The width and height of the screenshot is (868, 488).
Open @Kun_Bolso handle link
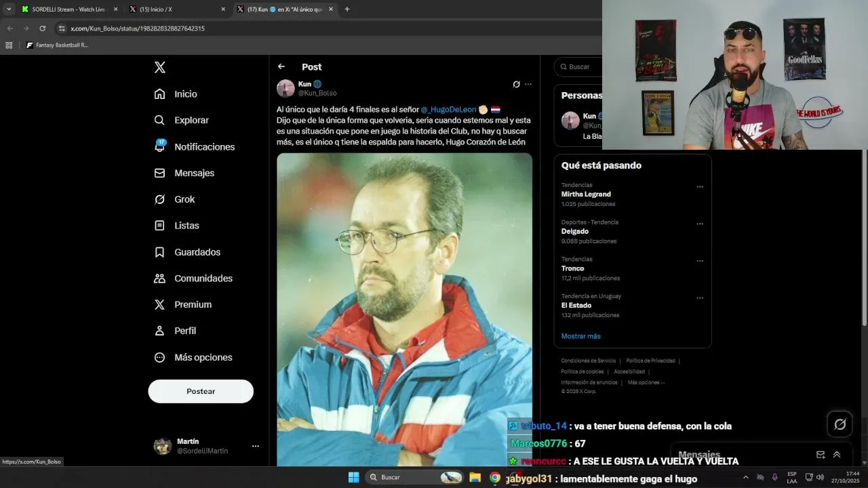317,93
